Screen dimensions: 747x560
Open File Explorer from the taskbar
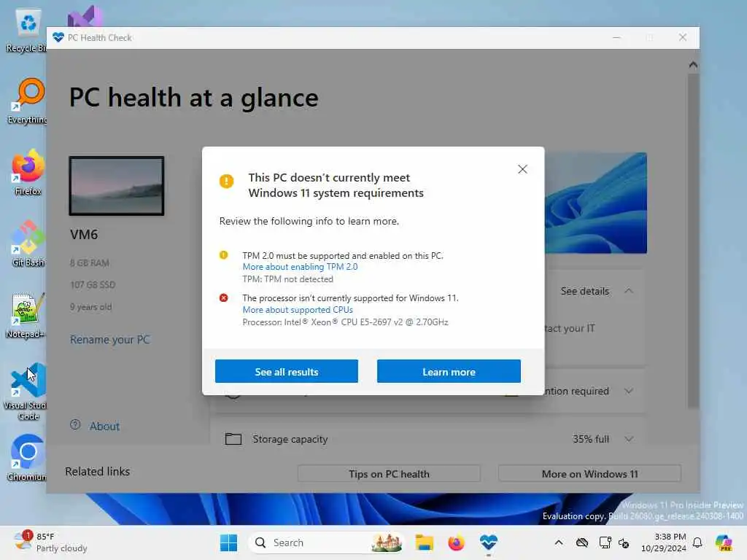pos(424,542)
